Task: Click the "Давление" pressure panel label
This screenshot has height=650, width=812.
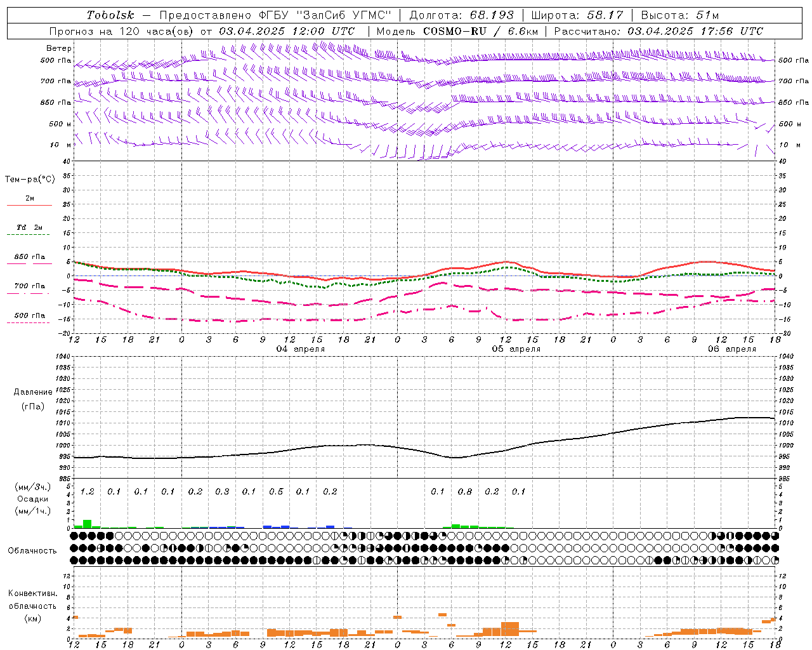Action: (34, 392)
